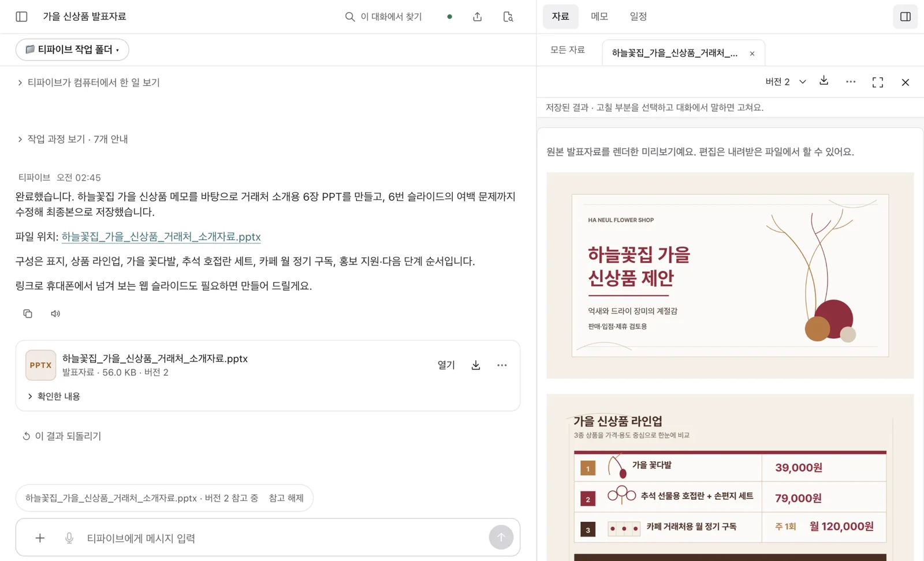Close the 하늘꽃집 file tab
The width and height of the screenshot is (924, 561).
point(752,54)
